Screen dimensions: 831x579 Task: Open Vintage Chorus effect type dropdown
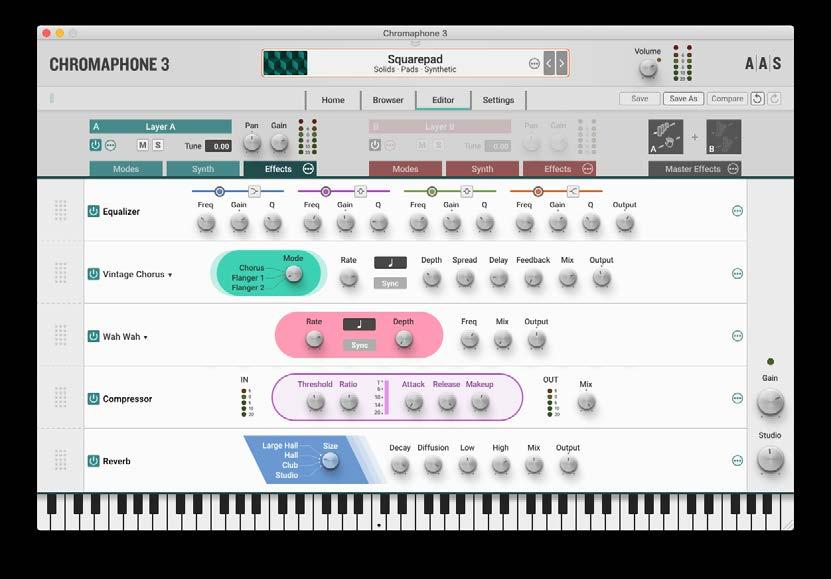click(137, 274)
